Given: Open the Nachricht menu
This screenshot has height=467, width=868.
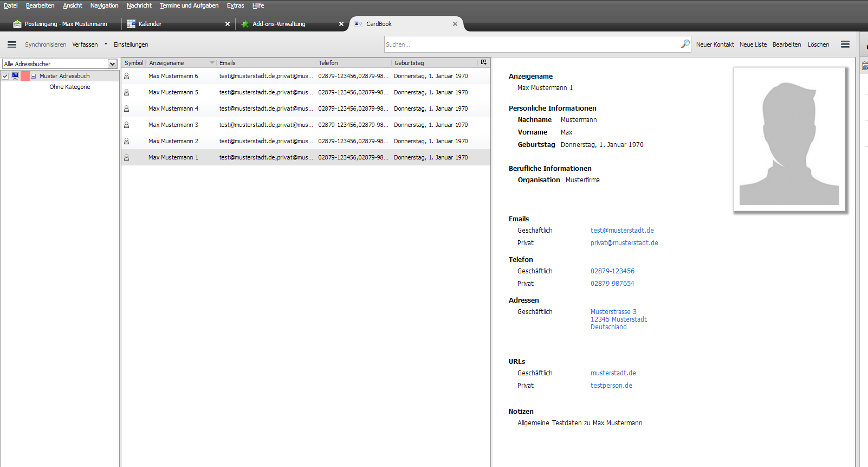Looking at the screenshot, I should 139,5.
